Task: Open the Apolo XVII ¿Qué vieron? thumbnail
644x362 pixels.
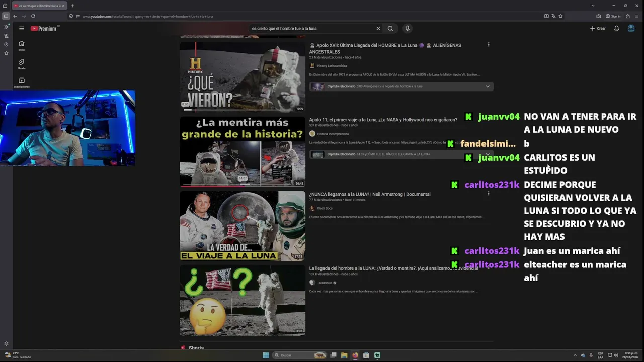Action: coord(243,76)
